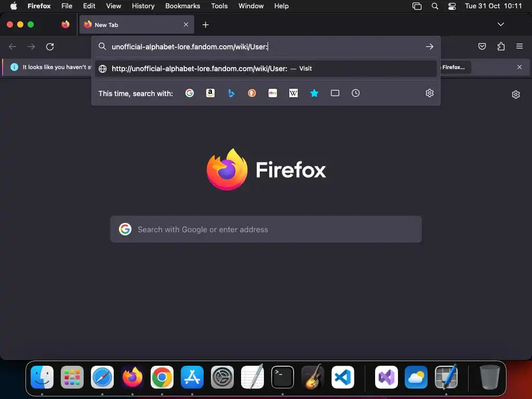
Task: Open App Store from the dock
Action: pos(192,377)
